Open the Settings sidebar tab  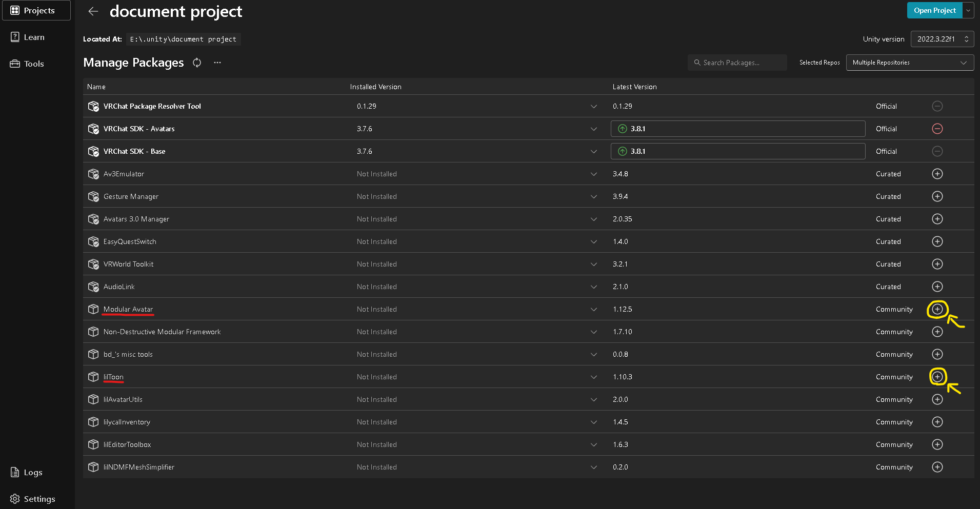click(x=36, y=499)
